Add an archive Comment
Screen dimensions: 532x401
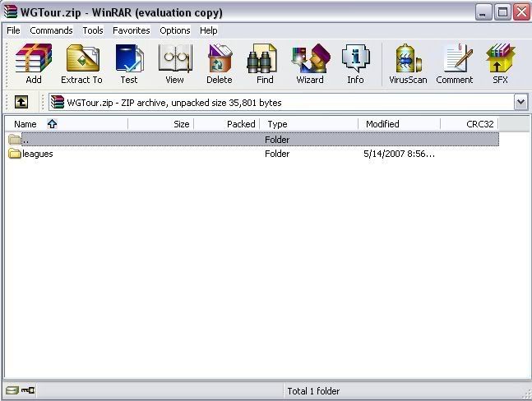click(x=455, y=64)
